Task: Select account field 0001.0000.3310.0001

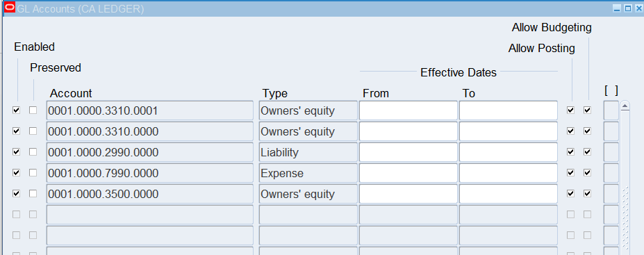Action: click(150, 110)
